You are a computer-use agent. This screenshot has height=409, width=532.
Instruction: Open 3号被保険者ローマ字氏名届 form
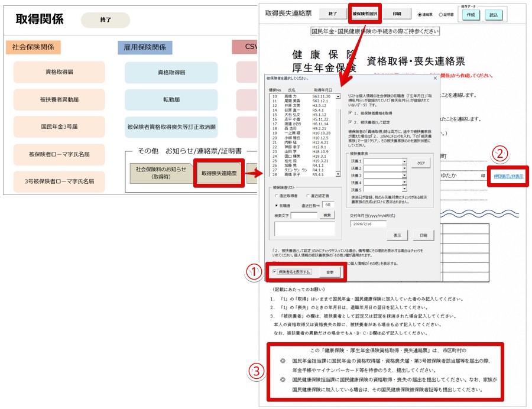click(x=59, y=181)
